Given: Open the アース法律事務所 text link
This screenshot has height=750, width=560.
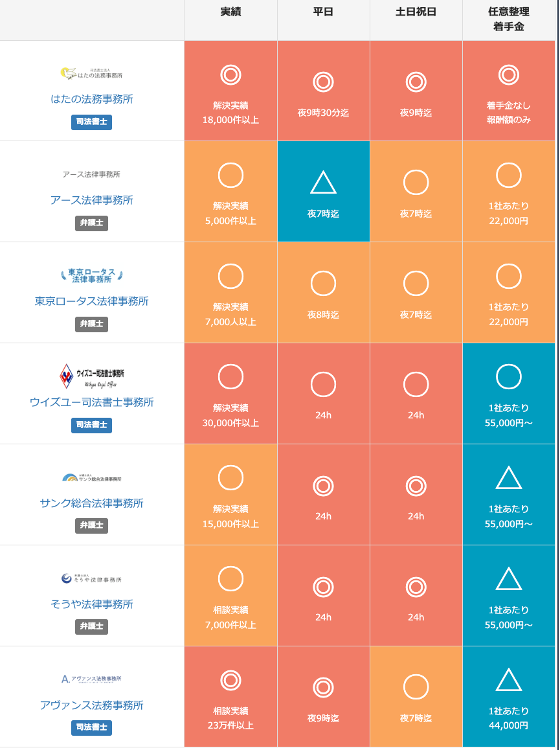Looking at the screenshot, I should 91,200.
